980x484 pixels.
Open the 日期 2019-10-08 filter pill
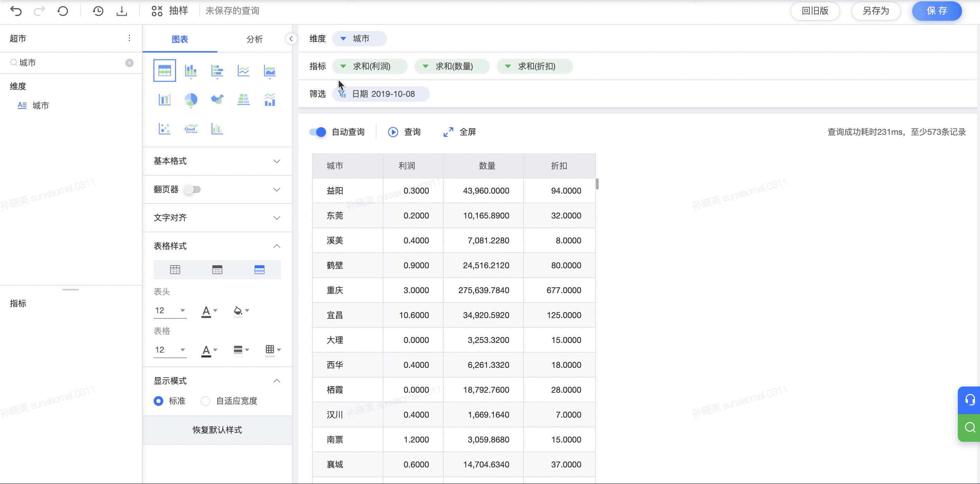pyautogui.click(x=381, y=94)
